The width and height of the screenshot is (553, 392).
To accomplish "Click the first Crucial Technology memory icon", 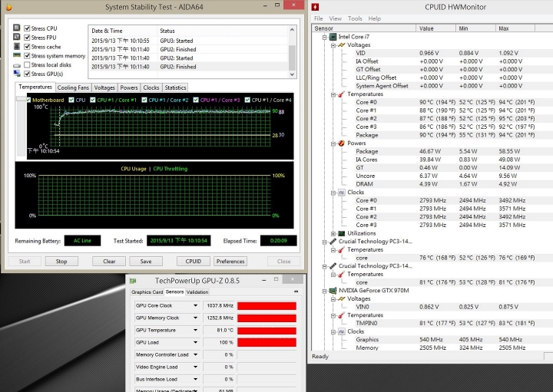I will pyautogui.click(x=333, y=242).
